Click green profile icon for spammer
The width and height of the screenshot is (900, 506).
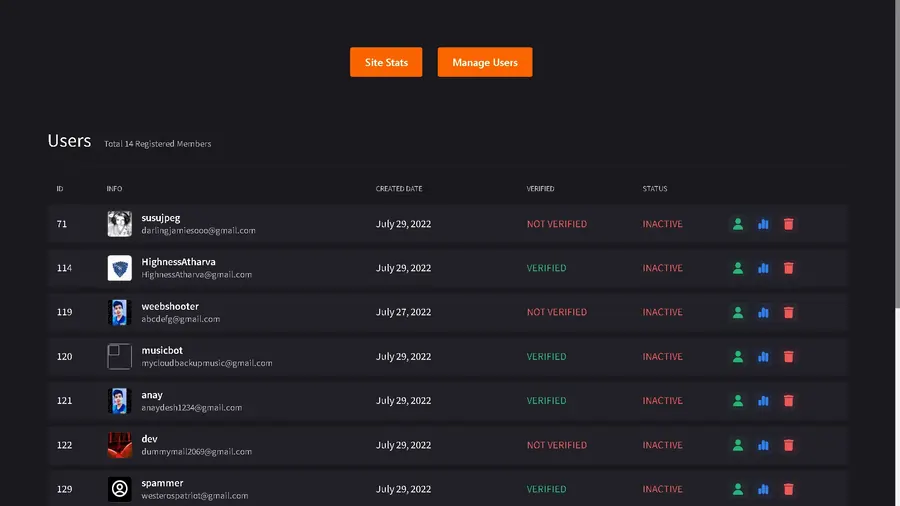(738, 489)
